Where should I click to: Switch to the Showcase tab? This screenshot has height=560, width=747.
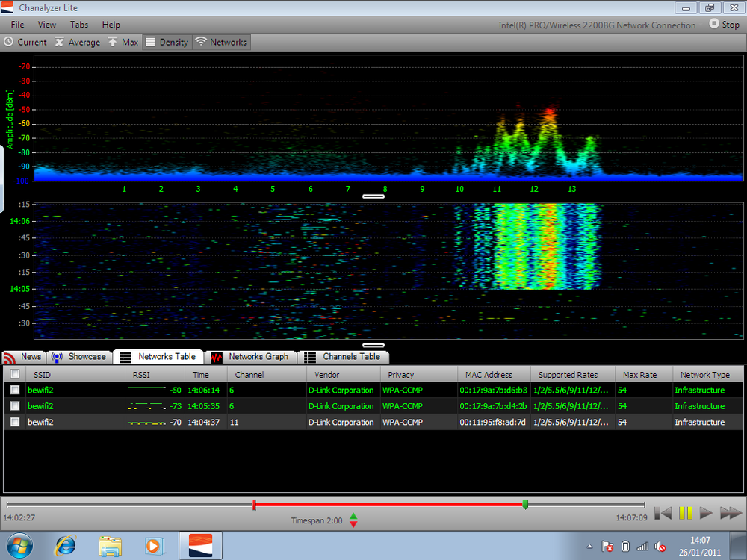[80, 357]
